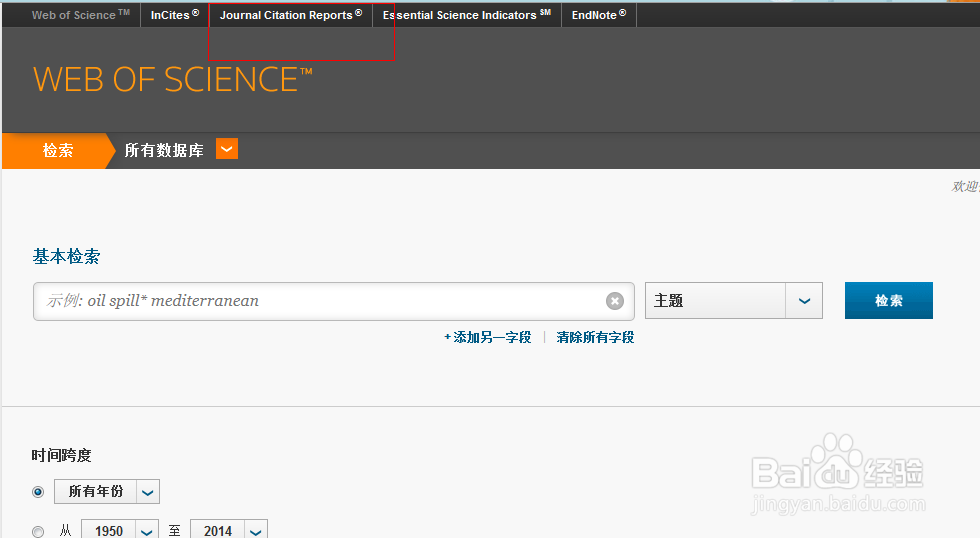Clear the search field with the X icon
Screen dimensions: 980x538
[x=615, y=301]
